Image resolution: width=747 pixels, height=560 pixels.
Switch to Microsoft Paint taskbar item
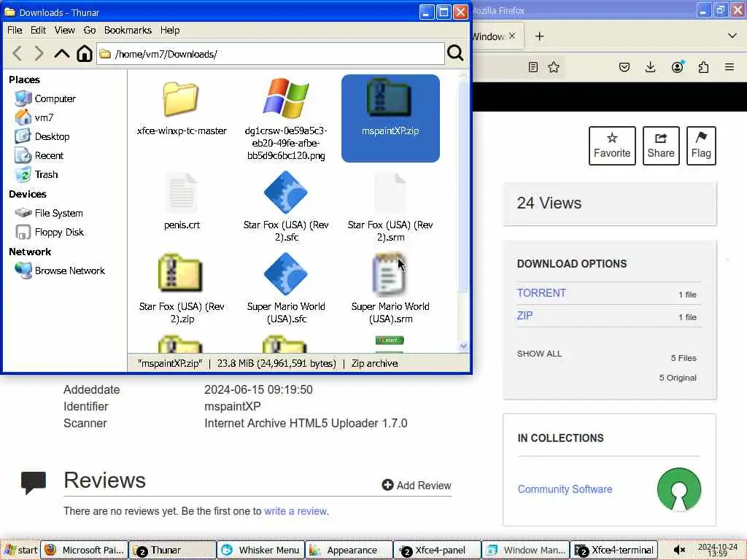click(x=85, y=550)
